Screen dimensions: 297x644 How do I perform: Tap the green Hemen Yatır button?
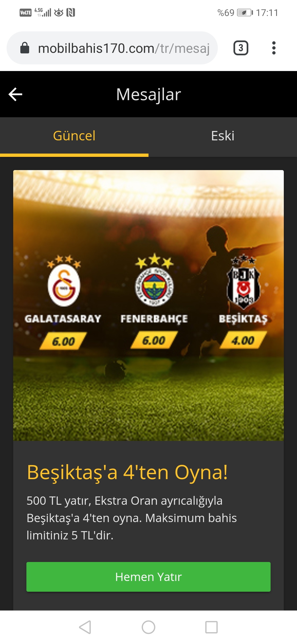[x=148, y=577]
